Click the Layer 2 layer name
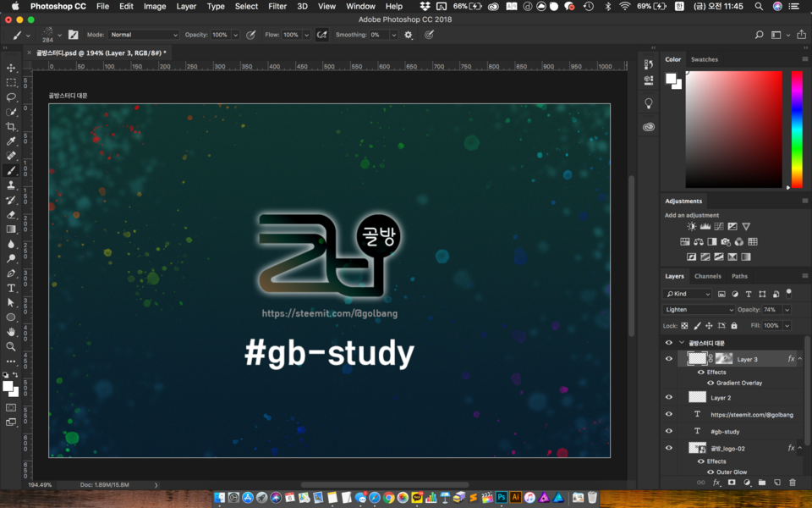812x508 pixels. click(721, 398)
